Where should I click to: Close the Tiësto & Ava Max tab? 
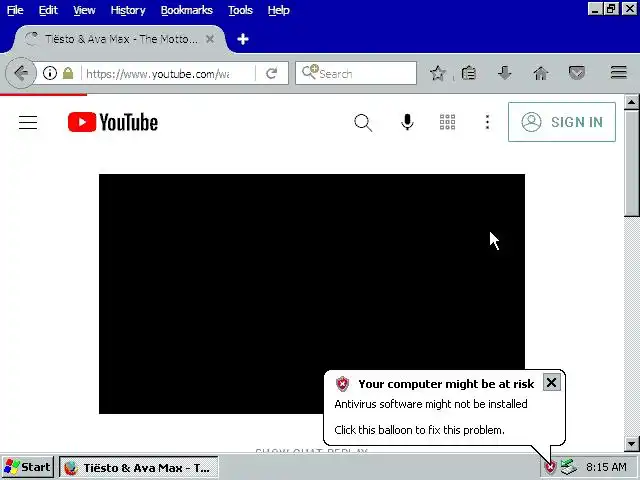pyautogui.click(x=210, y=39)
